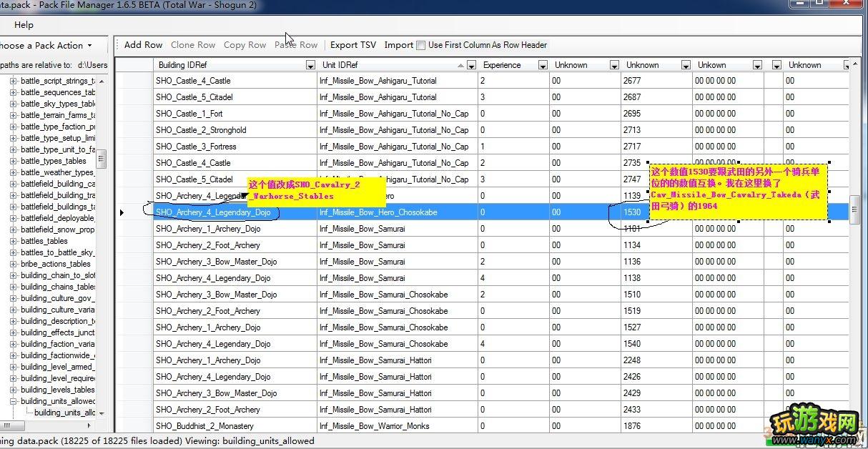
Task: Toggle Use First Column As Row Header checkbox
Action: [x=420, y=45]
